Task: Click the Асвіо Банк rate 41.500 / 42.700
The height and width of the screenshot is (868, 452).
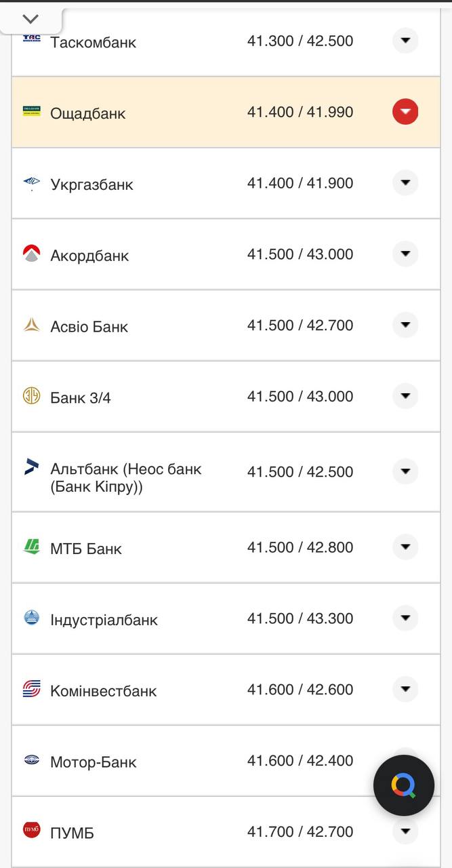Action: (x=300, y=325)
